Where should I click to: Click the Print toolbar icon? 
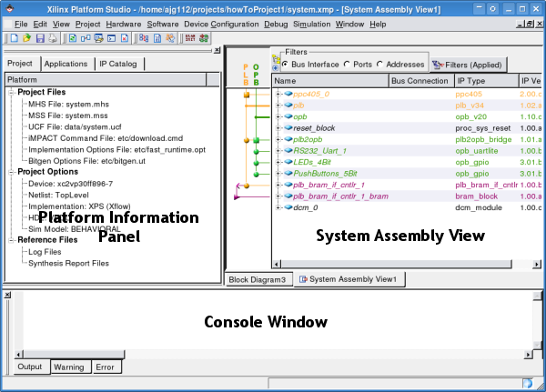click(53, 38)
